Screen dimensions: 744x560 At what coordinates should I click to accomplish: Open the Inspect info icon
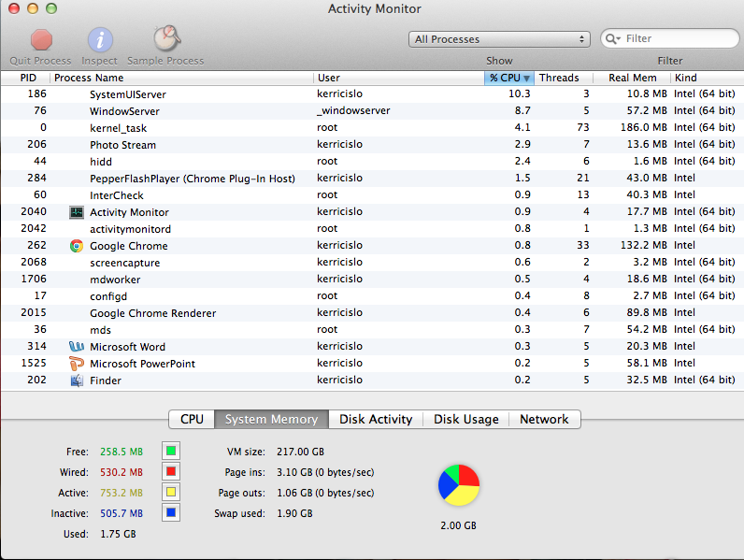(100, 39)
